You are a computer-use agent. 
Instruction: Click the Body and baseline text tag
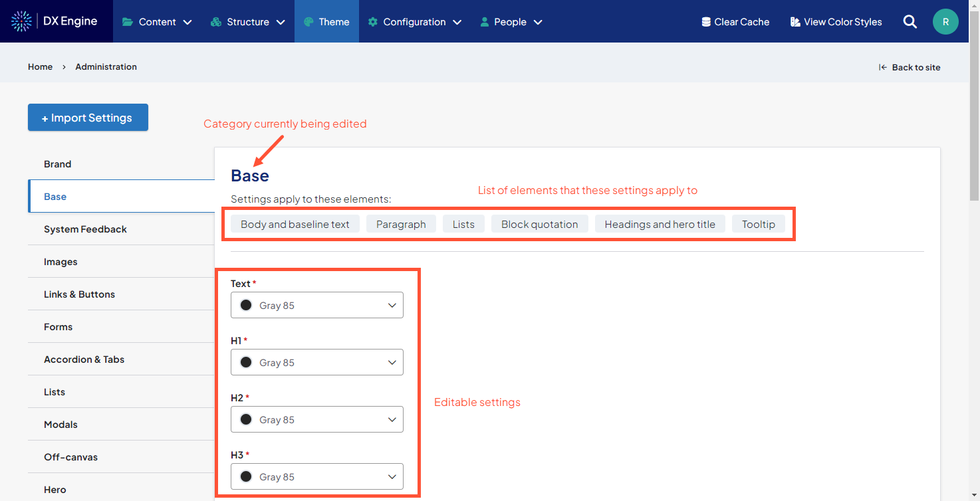[295, 224]
